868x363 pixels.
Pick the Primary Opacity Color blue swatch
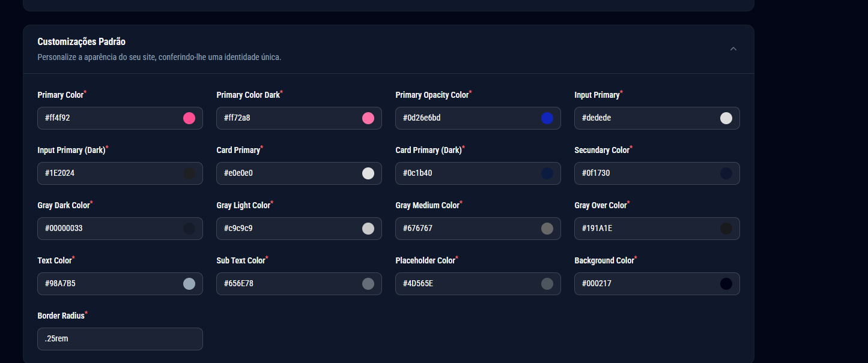[547, 118]
